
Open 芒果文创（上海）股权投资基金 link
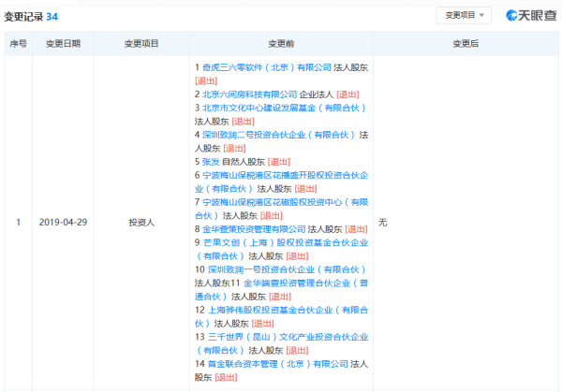(x=281, y=249)
